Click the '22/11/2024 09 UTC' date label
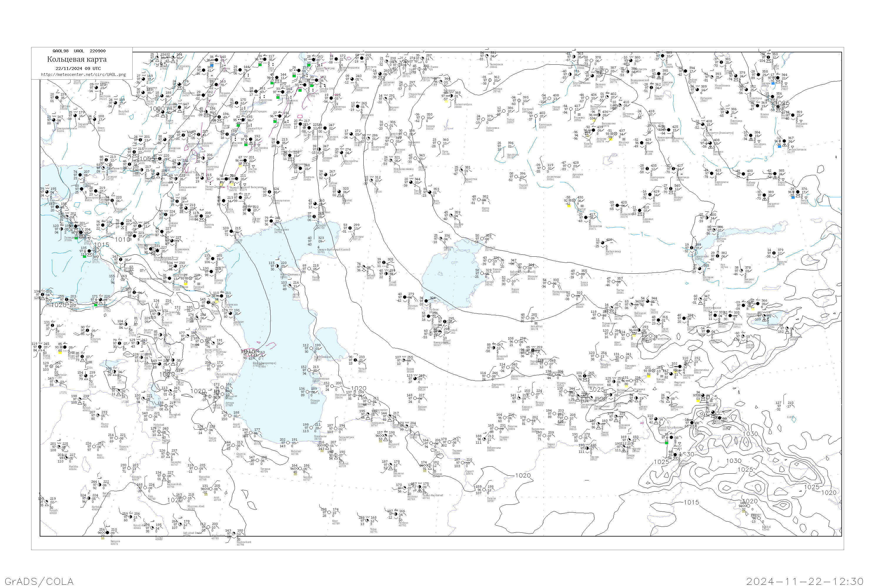This screenshot has width=882, height=588. [78, 69]
